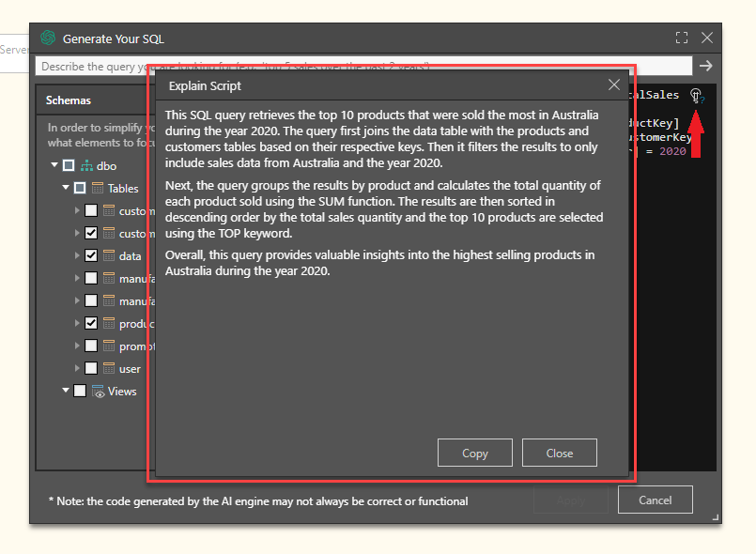The width and height of the screenshot is (756, 554).
Task: Click the dbo schema icon
Action: point(87,165)
